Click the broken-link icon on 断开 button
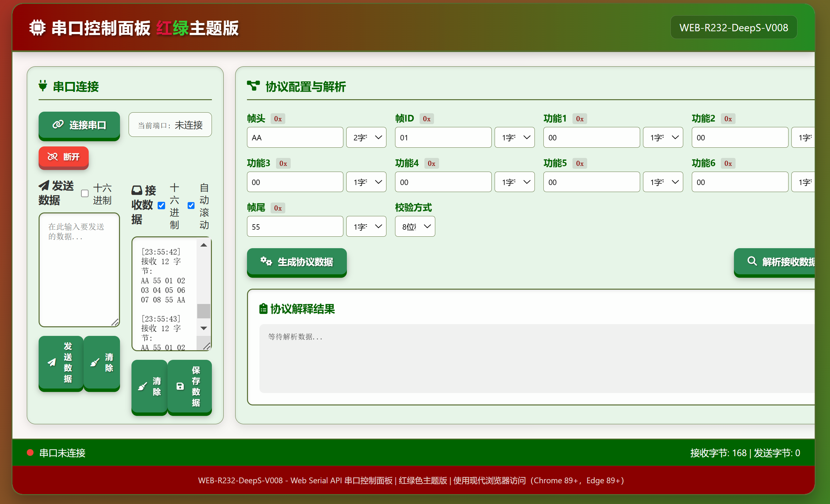The image size is (830, 504). tap(53, 157)
